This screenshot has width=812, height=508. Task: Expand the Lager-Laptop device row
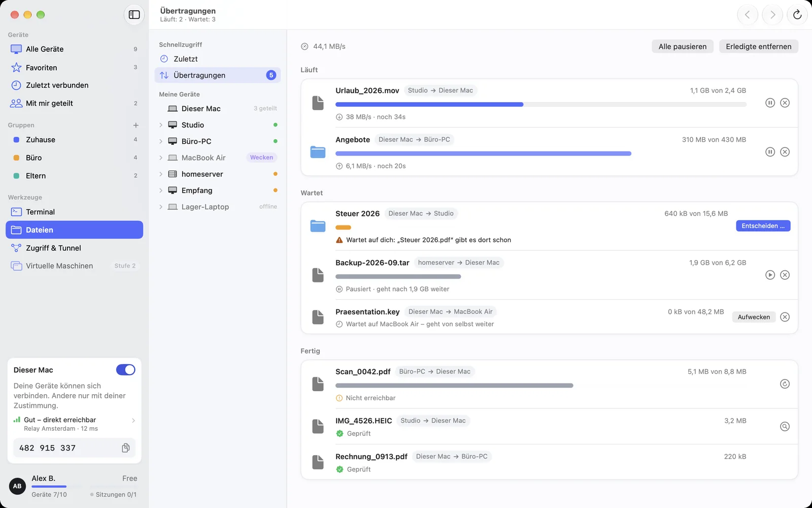click(161, 207)
